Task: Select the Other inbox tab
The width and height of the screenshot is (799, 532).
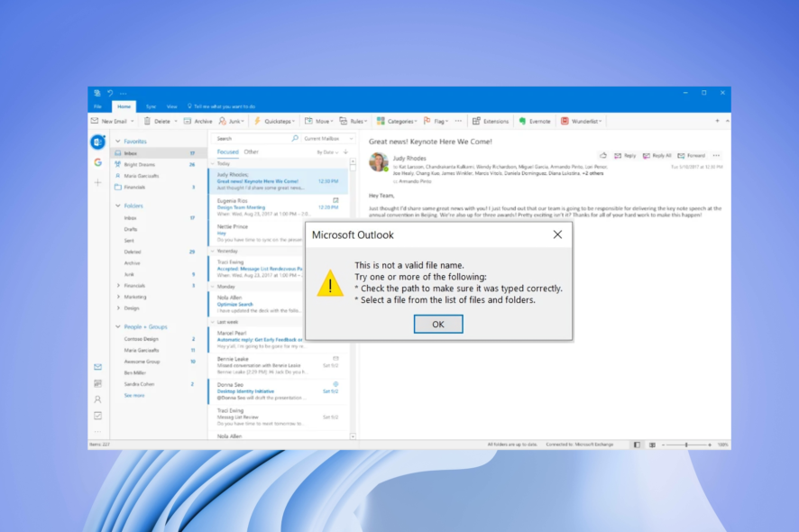Action: tap(252, 151)
